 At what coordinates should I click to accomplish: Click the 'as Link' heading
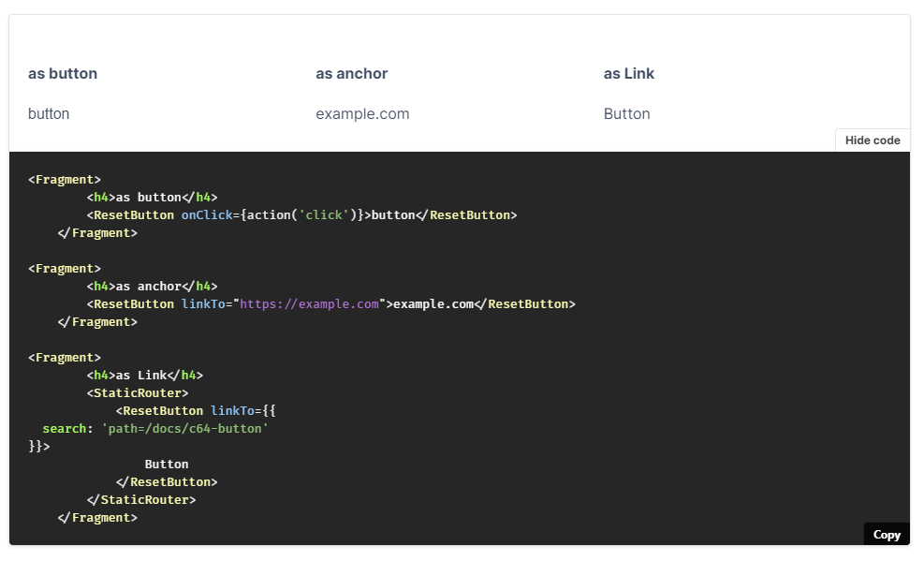628,73
